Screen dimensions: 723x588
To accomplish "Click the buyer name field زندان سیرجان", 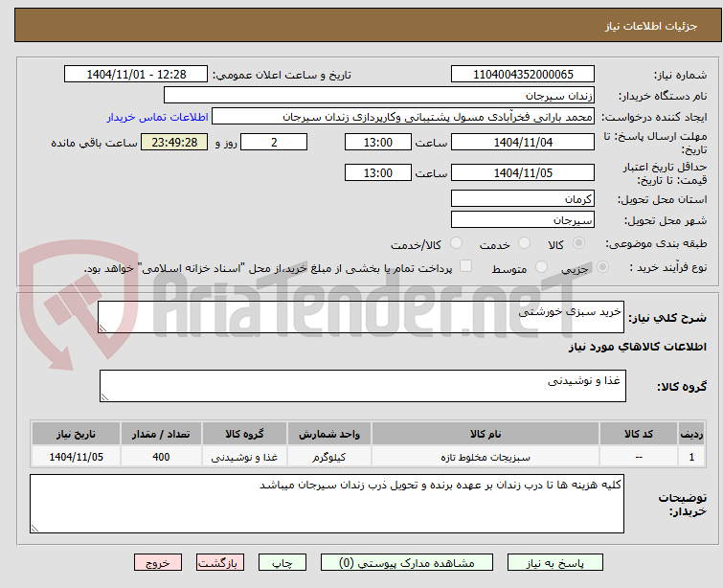I will 379,96.
